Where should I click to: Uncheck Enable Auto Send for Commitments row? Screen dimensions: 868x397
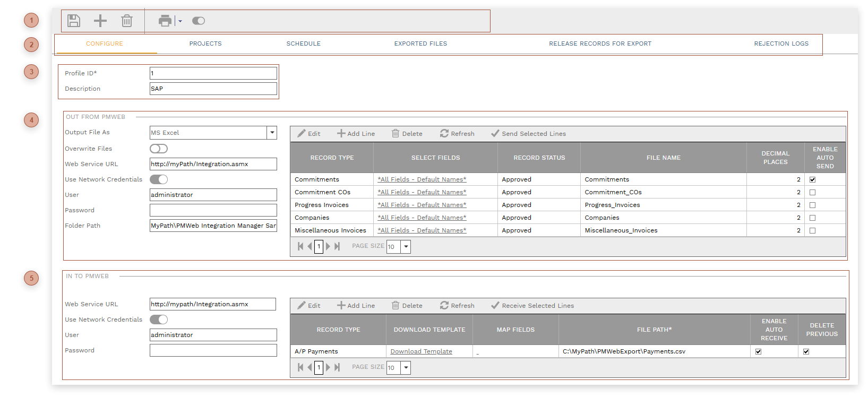(x=812, y=179)
